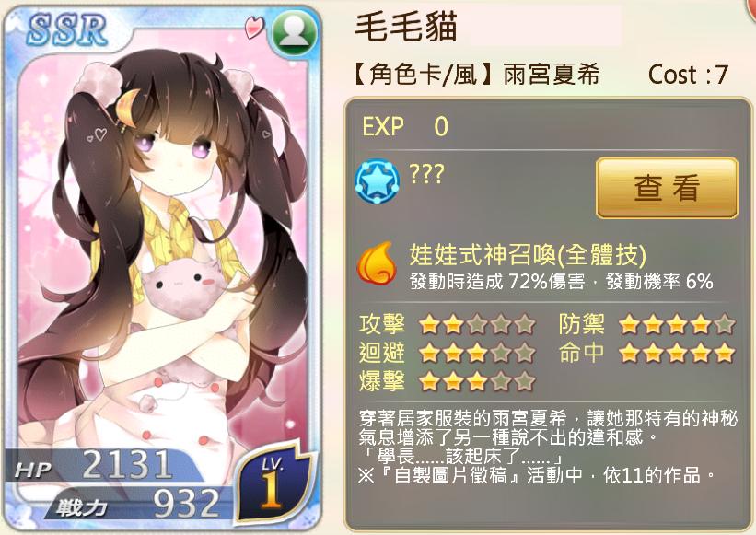Click the 迴避 evasion star rating

(x=477, y=354)
